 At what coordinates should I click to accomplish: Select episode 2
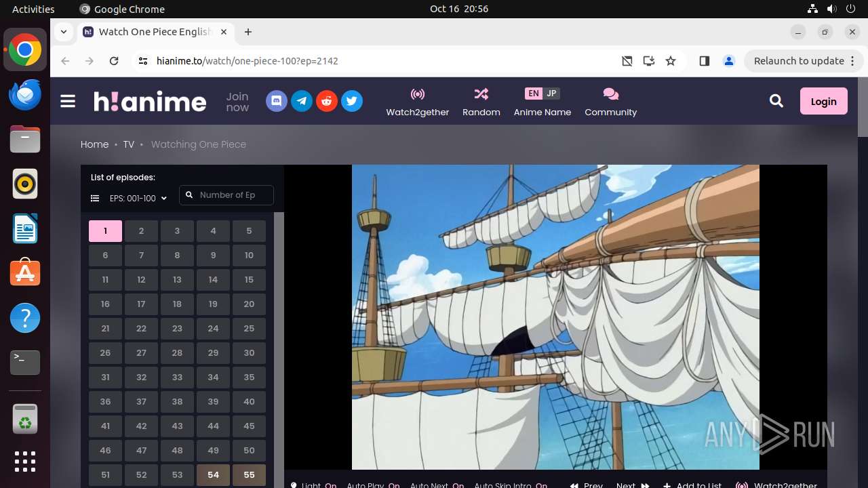[x=141, y=231]
